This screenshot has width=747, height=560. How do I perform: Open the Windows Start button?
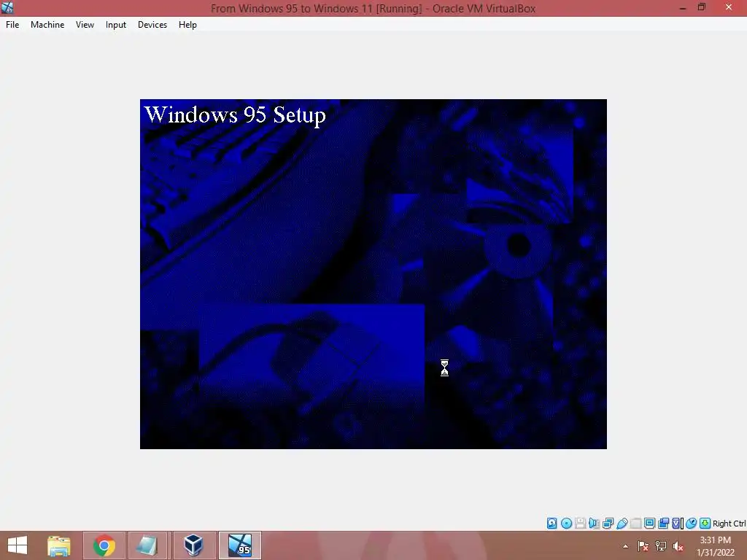[18, 545]
